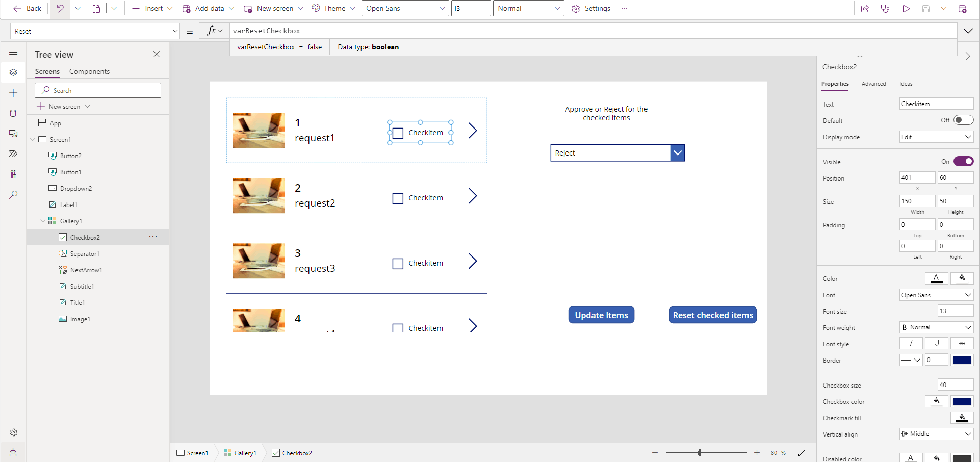This screenshot has height=462, width=980.
Task: Toggle the Visible switch off
Action: tap(963, 162)
